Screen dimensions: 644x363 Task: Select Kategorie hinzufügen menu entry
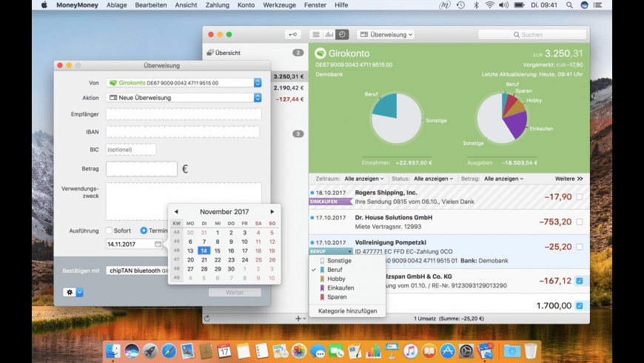pos(347,311)
